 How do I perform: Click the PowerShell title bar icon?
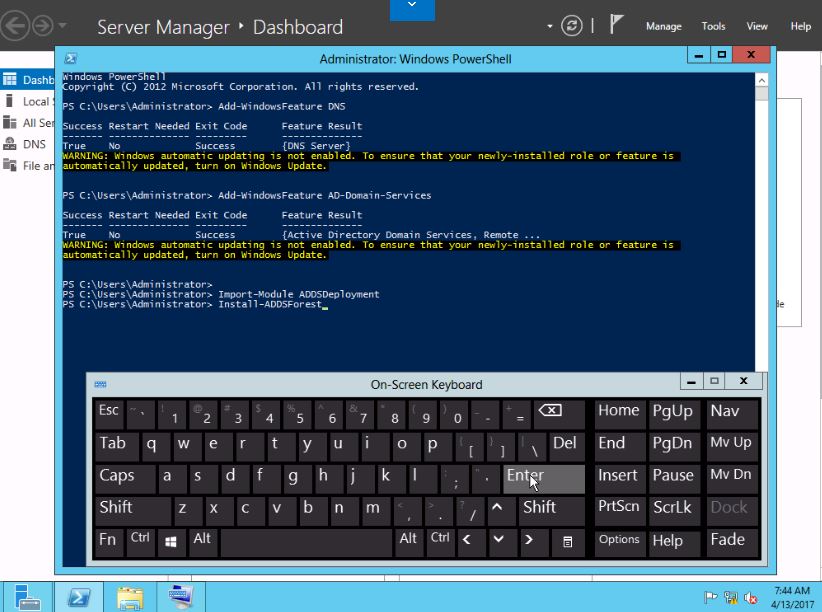point(71,58)
